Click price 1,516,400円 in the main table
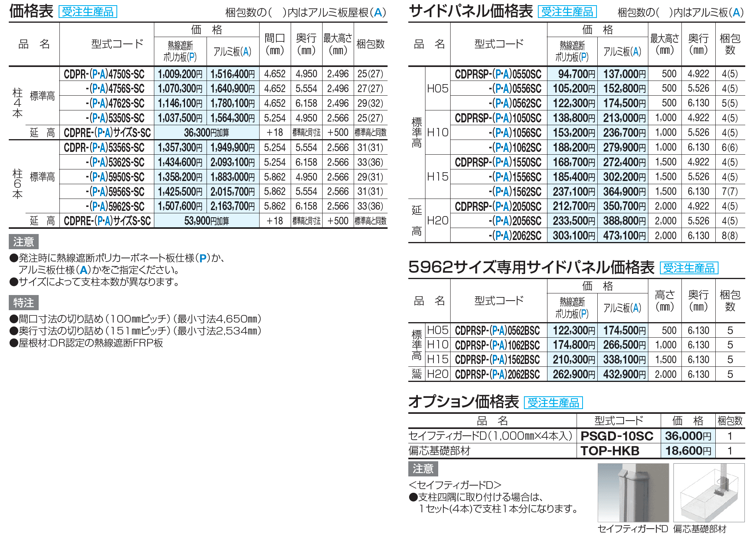Viewport: 756px width, 543px height. 233,74
